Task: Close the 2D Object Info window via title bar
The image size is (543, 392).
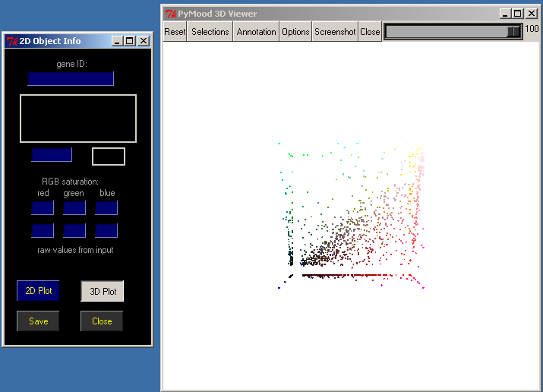Action: pyautogui.click(x=144, y=41)
